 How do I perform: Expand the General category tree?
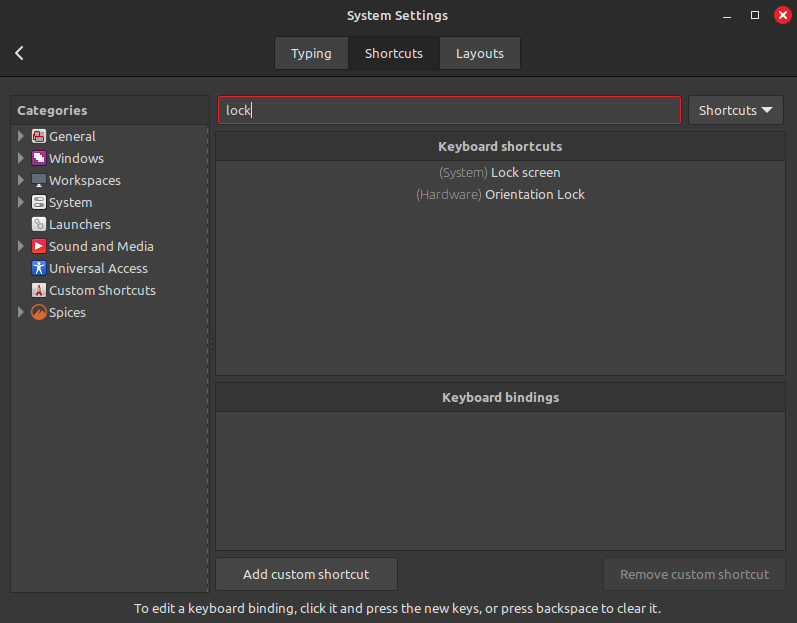tap(21, 136)
